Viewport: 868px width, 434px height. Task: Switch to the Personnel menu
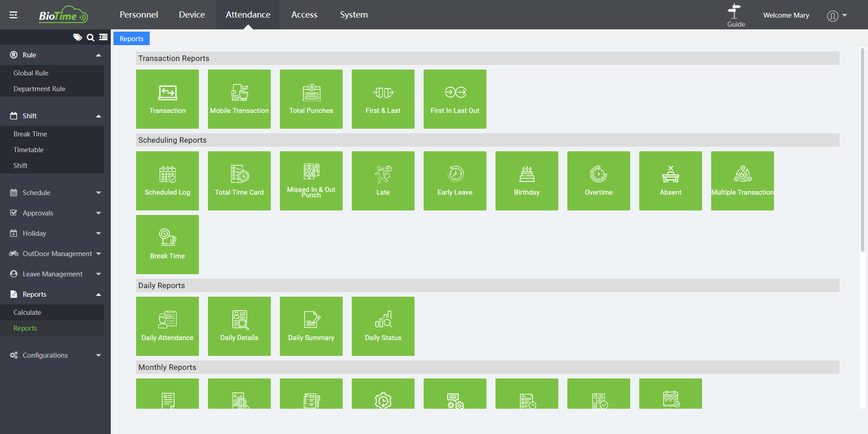click(139, 15)
